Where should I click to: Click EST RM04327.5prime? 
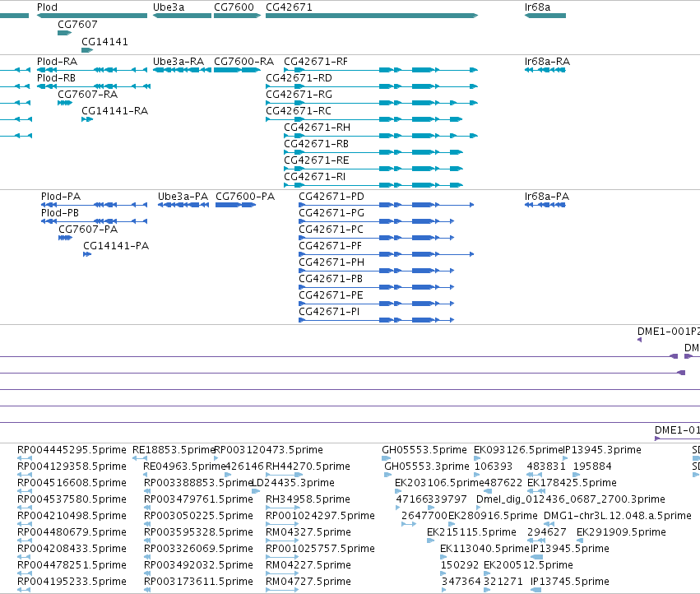click(308, 532)
